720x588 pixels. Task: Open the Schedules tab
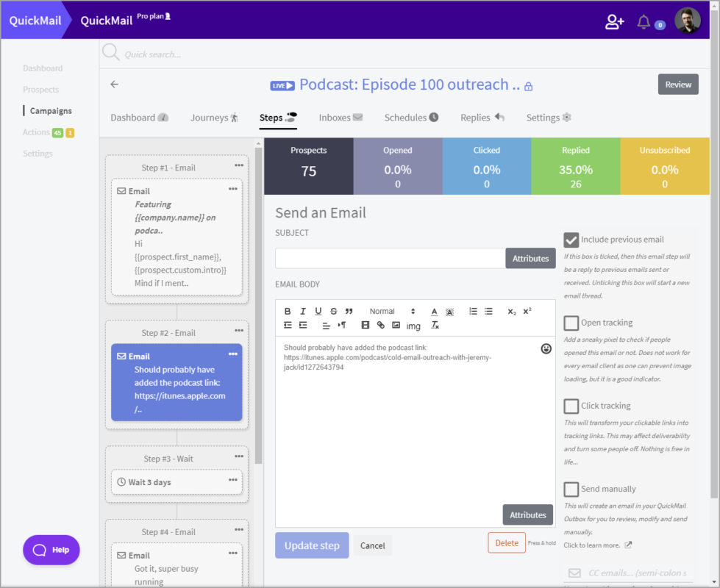click(x=411, y=118)
